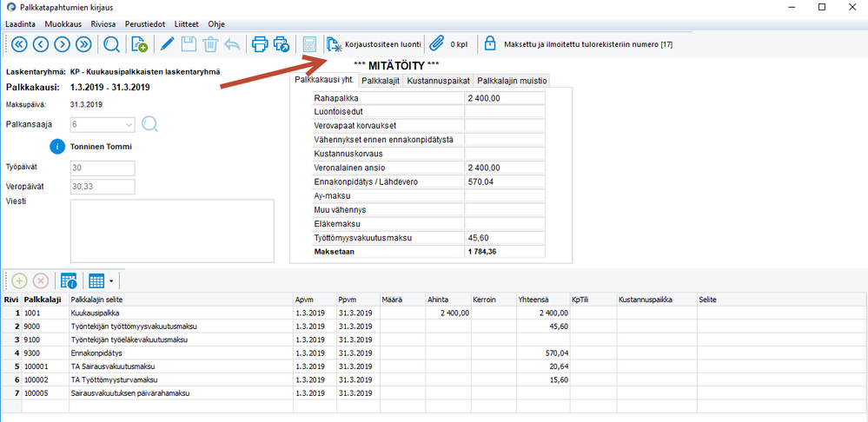Viewport: 868px width, 422px height.
Task: Click the 45,60 value in Työttömyysvakuutusmaksu summary
Action: tap(505, 238)
